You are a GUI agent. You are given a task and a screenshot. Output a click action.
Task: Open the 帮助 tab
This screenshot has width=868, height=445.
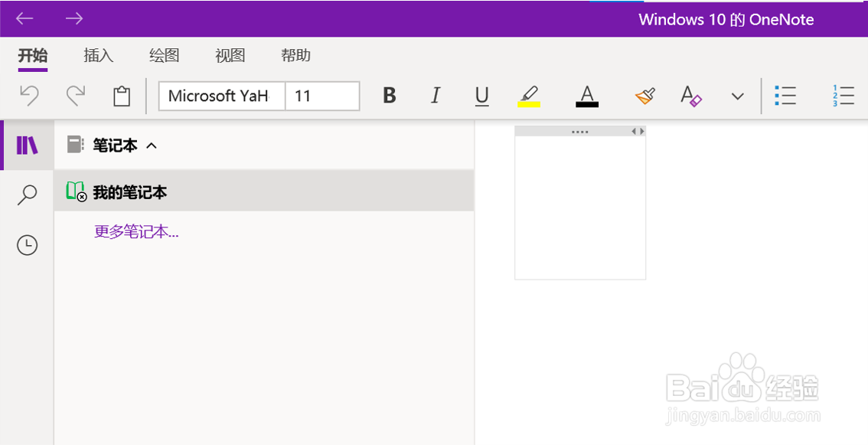coord(295,55)
